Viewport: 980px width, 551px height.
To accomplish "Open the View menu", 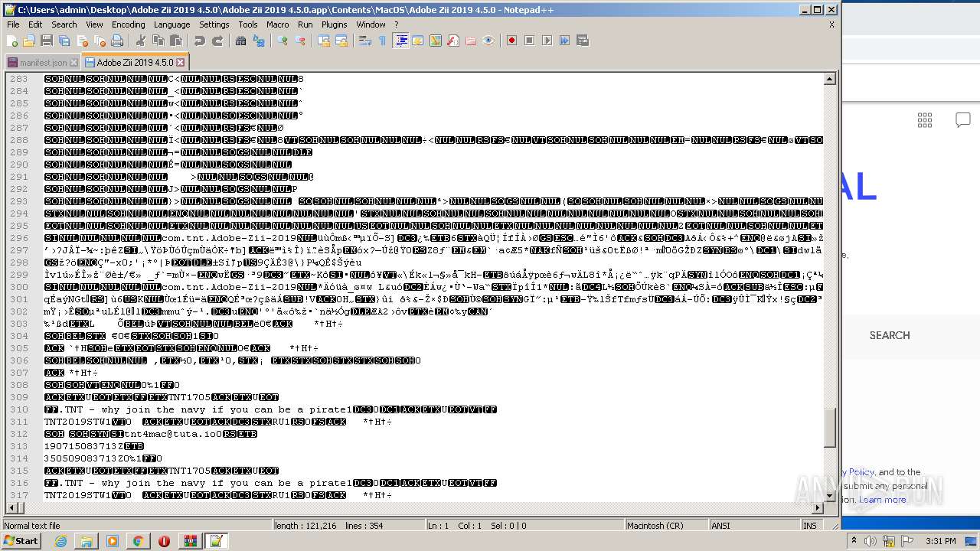I will pyautogui.click(x=94, y=24).
